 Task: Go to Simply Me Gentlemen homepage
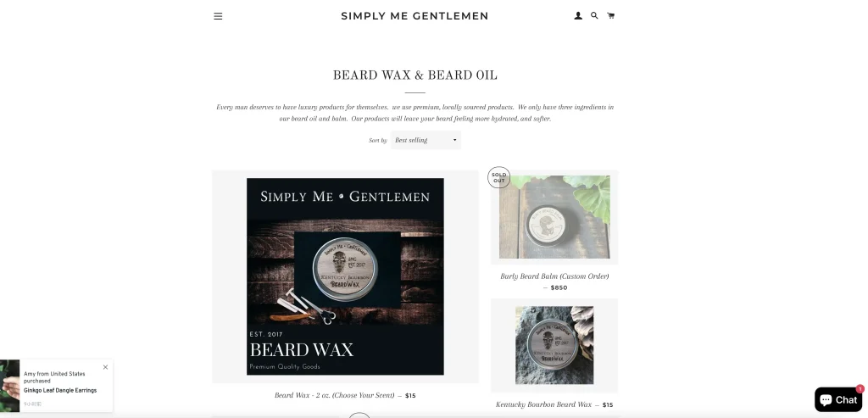click(415, 16)
